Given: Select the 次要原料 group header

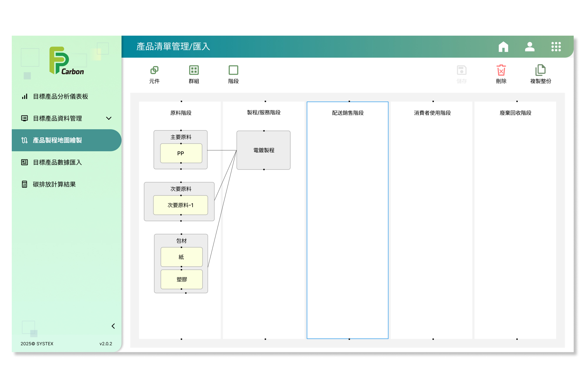Looking at the screenshot, I should click(181, 189).
